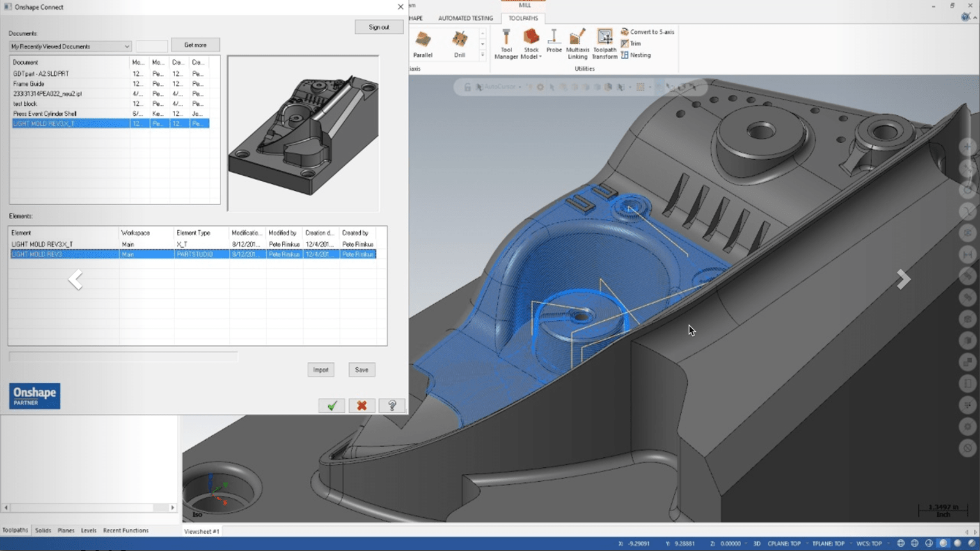Click Convert to 5-axis

(647, 32)
